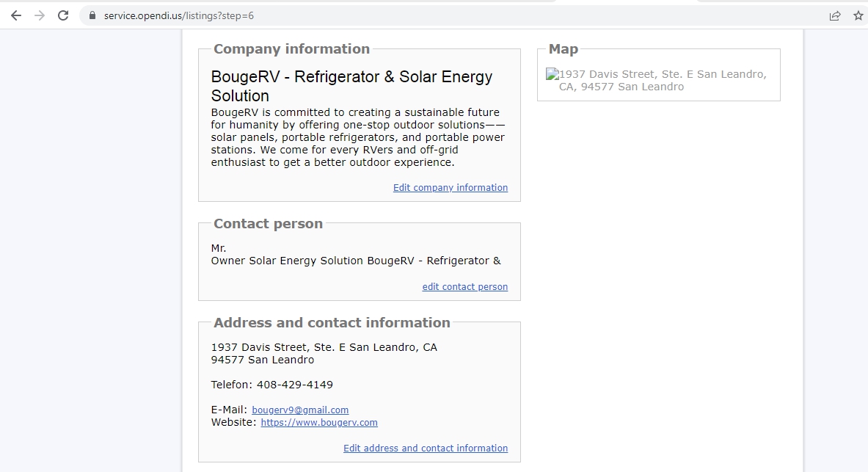
Task: Reload the current page
Action: (x=63, y=15)
